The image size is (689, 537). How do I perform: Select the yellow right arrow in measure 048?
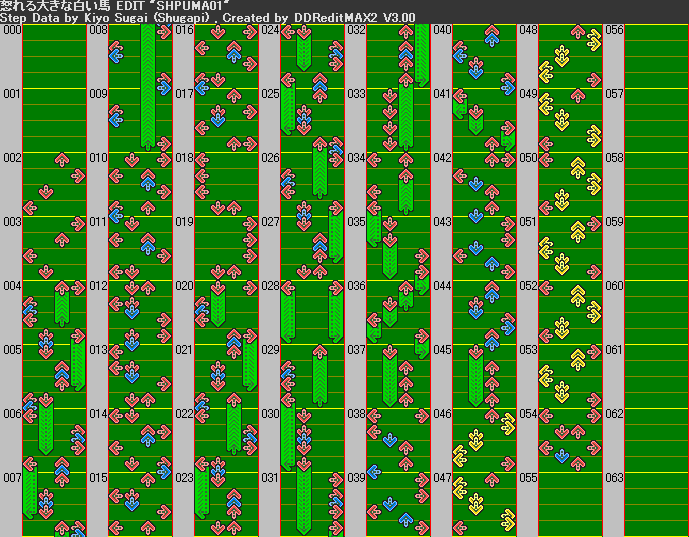tap(594, 40)
